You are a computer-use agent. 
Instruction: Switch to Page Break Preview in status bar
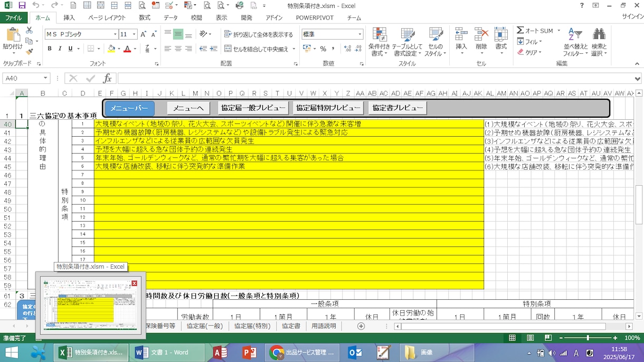(x=549, y=338)
